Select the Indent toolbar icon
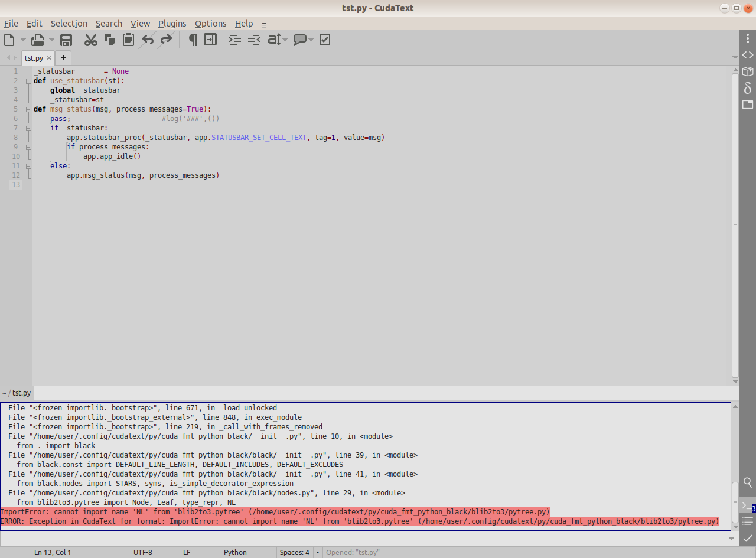756x558 pixels. [x=234, y=40]
